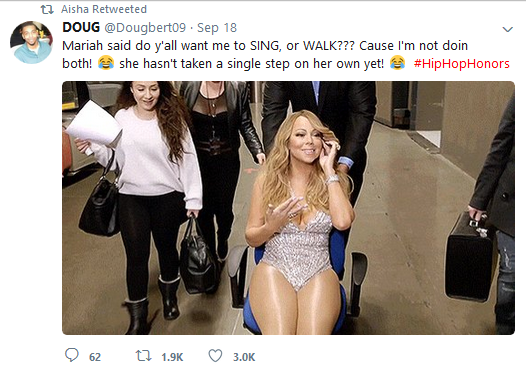The image size is (526, 370).
Task: Click the first laughing emoji after 'both!'
Action: click(x=106, y=63)
